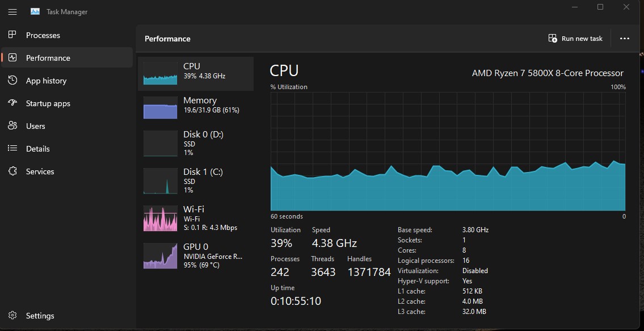
Task: Toggle the hamburger navigation menu
Action: coord(12,12)
